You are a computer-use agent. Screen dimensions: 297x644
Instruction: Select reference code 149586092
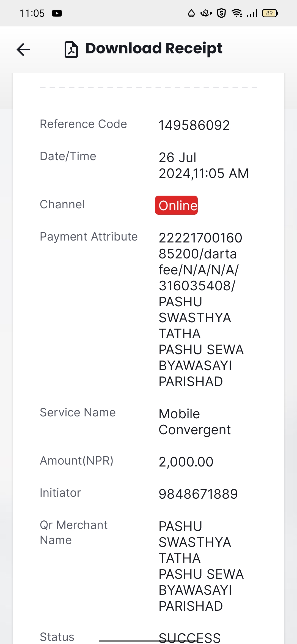194,125
